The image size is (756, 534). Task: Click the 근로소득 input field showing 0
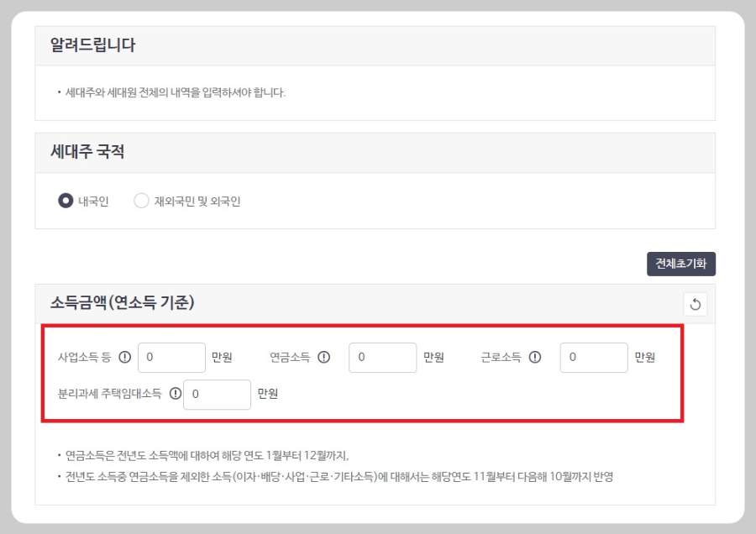(x=594, y=357)
